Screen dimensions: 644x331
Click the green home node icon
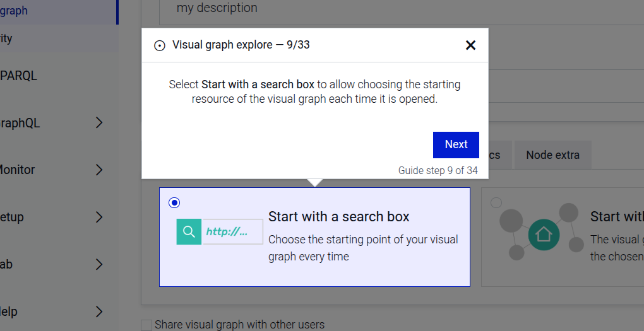[x=544, y=235]
